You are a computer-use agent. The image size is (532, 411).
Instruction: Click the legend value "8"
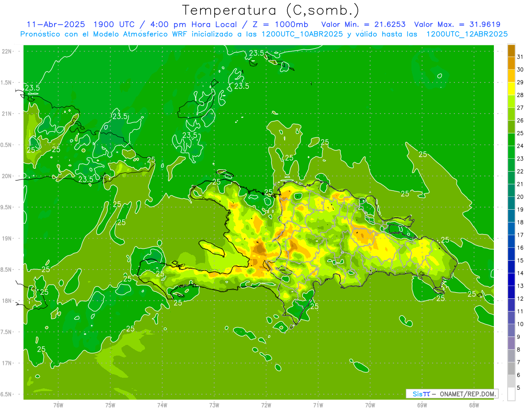(519, 350)
